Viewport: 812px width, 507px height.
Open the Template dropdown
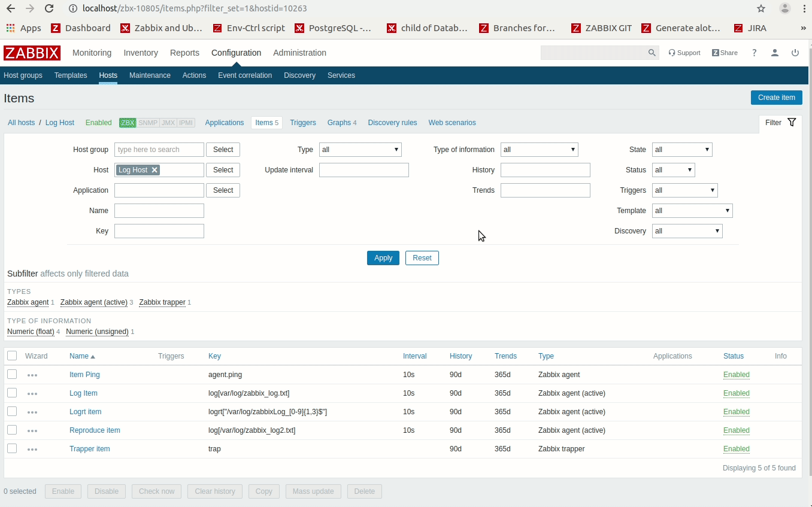pos(692,211)
